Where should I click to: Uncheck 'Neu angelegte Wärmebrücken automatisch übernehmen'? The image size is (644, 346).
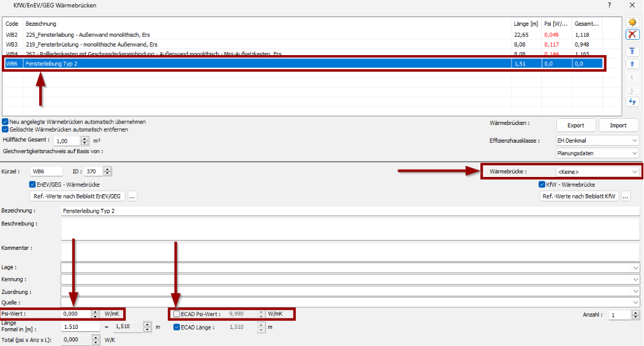tap(6, 122)
